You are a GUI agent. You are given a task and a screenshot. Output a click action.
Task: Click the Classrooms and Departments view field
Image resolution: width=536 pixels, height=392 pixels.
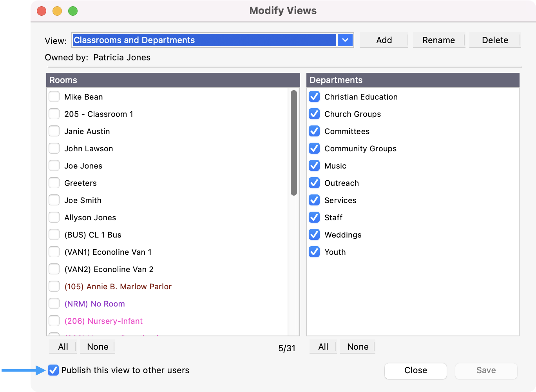[204, 40]
